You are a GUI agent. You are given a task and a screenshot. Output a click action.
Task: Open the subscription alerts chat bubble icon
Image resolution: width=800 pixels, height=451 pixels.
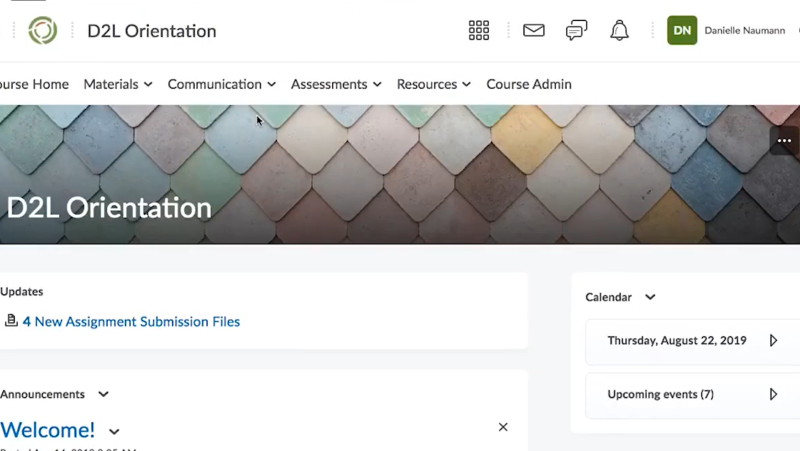(577, 31)
